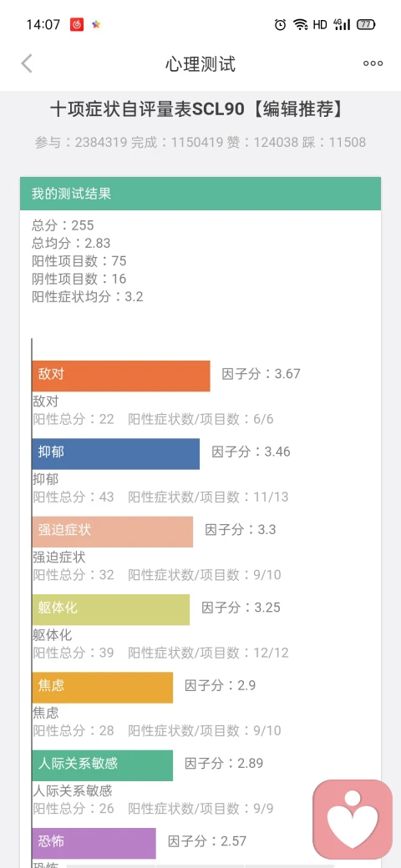Tap the colorful star notification icon

point(96,24)
